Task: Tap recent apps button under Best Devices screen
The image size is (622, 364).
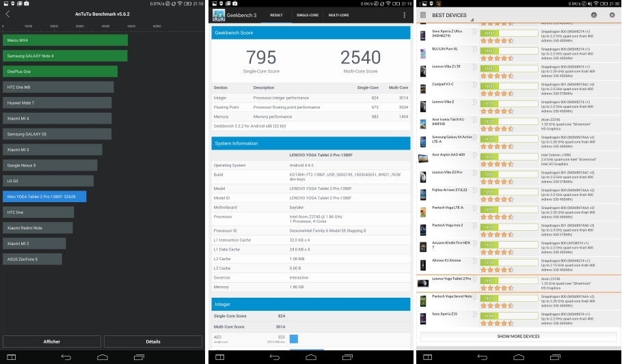Action: pos(555,357)
